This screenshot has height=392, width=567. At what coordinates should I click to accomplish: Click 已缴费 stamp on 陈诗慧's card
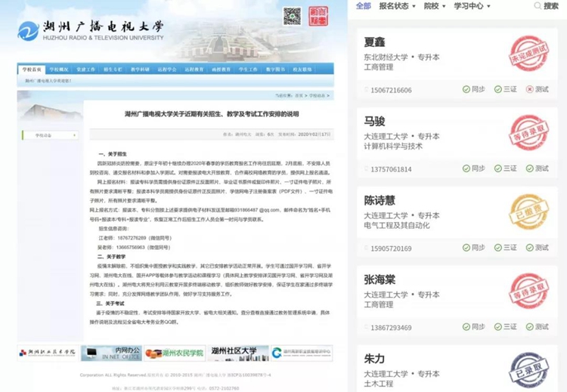pyautogui.click(x=528, y=211)
